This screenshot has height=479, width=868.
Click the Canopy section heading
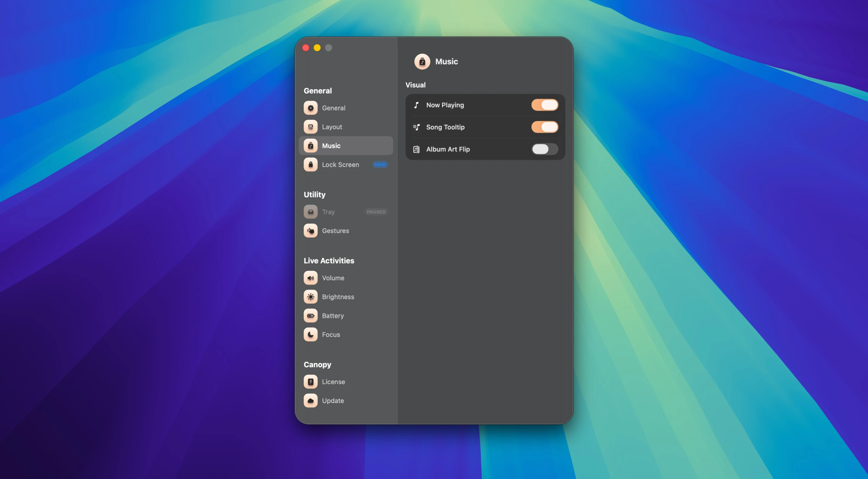(317, 365)
